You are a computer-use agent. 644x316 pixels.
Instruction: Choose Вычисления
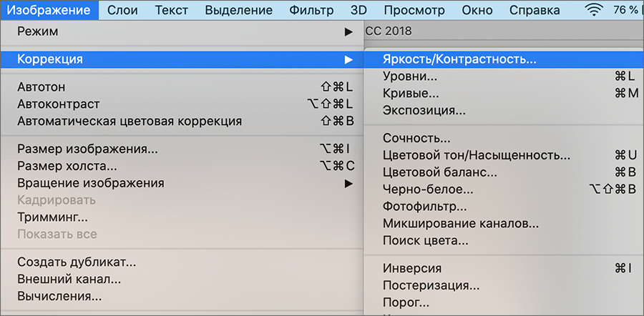coord(182,295)
